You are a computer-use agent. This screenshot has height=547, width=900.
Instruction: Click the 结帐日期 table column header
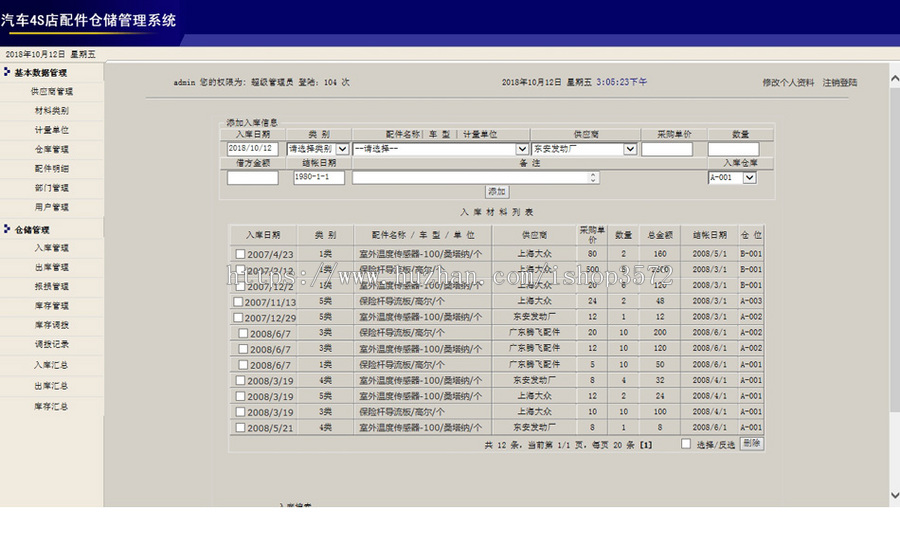click(x=709, y=235)
